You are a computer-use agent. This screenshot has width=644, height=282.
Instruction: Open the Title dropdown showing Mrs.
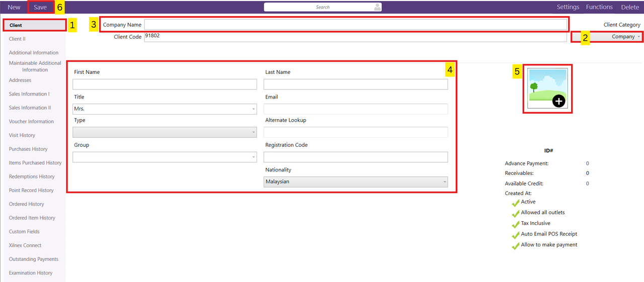(x=165, y=109)
